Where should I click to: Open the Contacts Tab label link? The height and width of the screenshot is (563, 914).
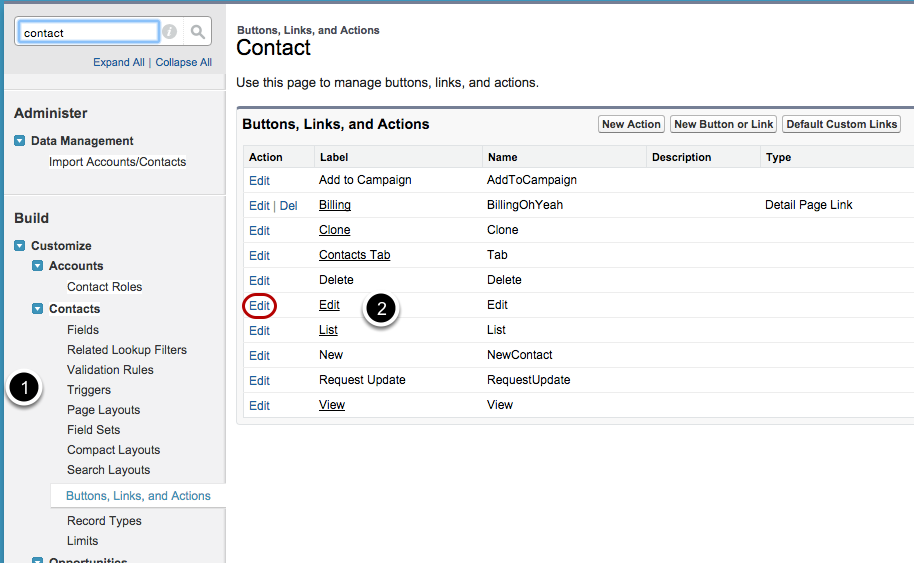coord(354,255)
